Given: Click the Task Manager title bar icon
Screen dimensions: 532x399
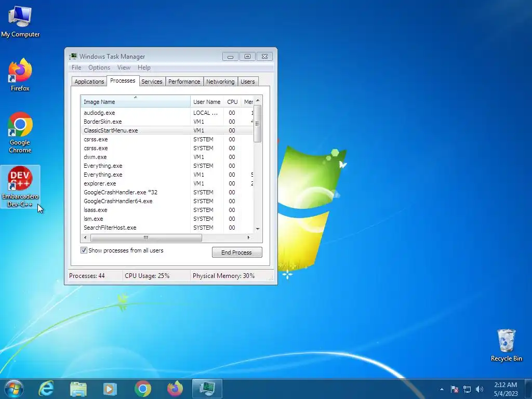Looking at the screenshot, I should [x=73, y=56].
